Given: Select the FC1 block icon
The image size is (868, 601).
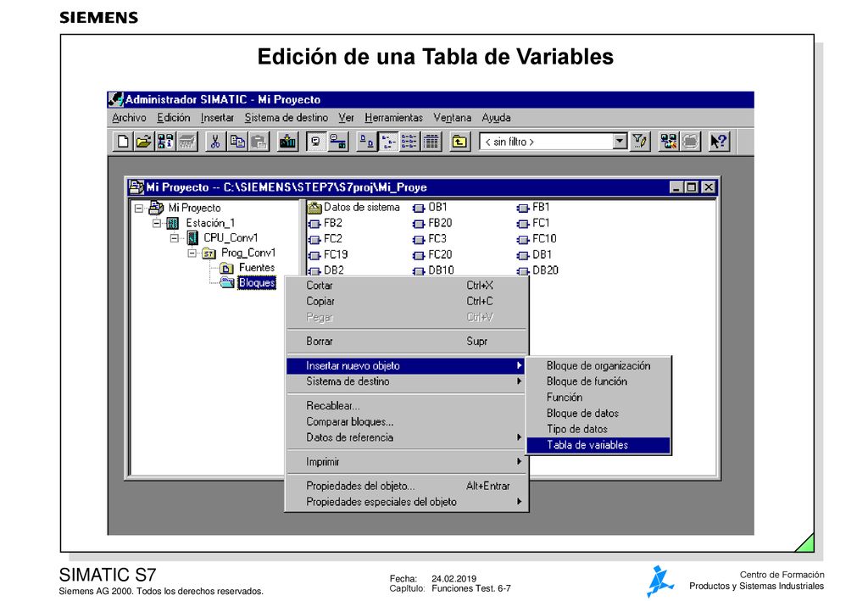Looking at the screenshot, I should pyautogui.click(x=523, y=224).
